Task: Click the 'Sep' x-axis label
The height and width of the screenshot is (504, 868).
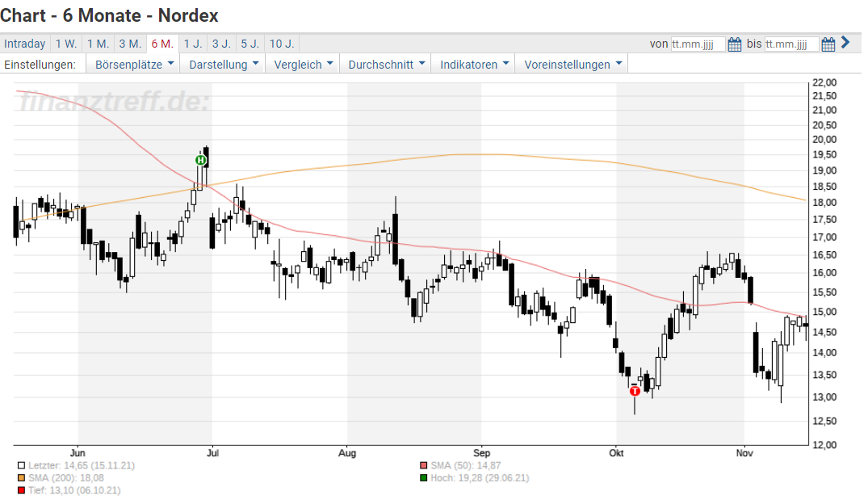Action: click(481, 453)
